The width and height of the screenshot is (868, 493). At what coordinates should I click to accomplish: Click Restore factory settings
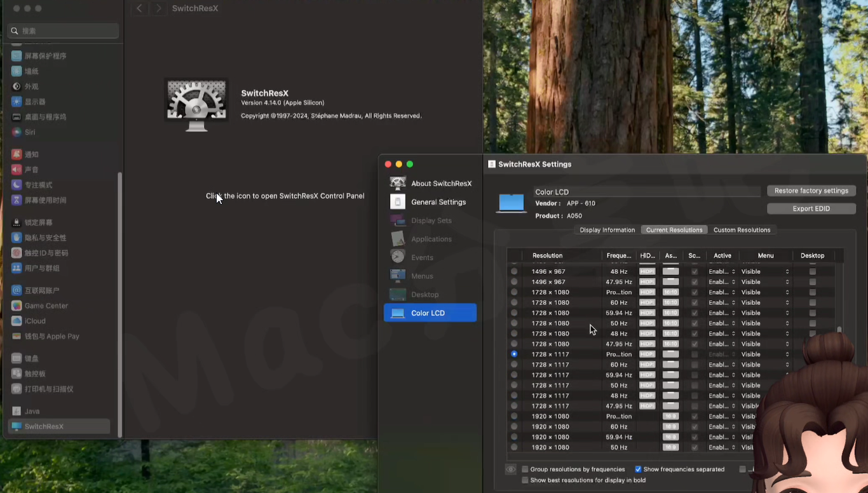pos(811,190)
